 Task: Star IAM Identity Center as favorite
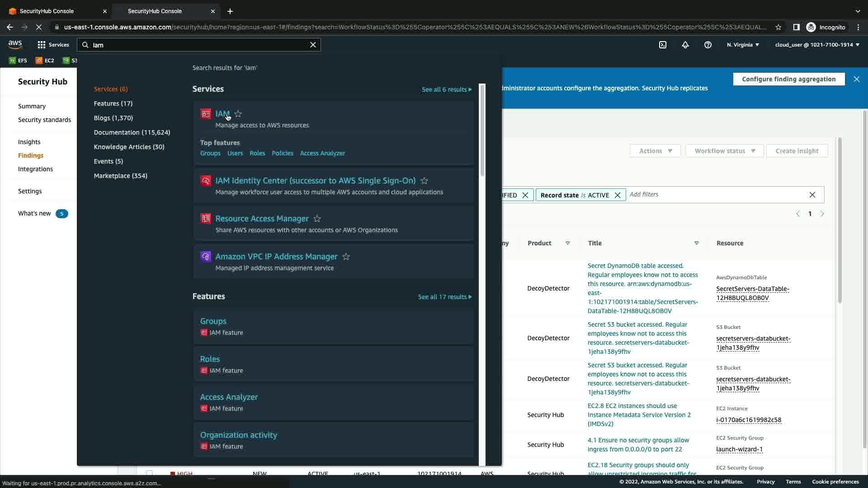click(x=424, y=181)
